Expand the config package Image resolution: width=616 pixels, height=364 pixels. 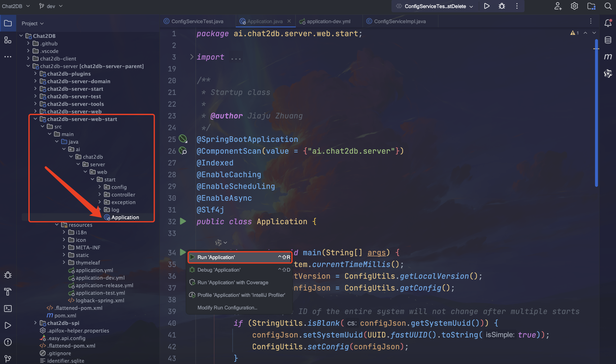point(99,187)
